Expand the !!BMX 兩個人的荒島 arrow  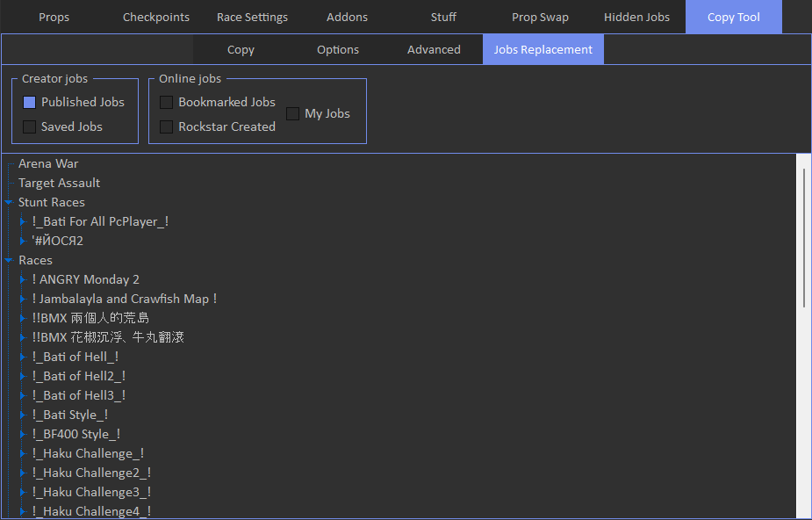coord(23,318)
